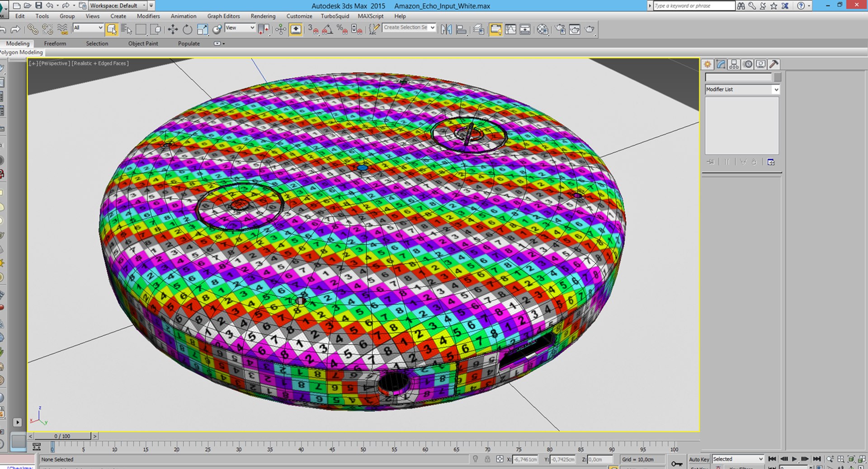The width and height of the screenshot is (868, 469).
Task: Choose the Select and Move tool
Action: pos(173,29)
